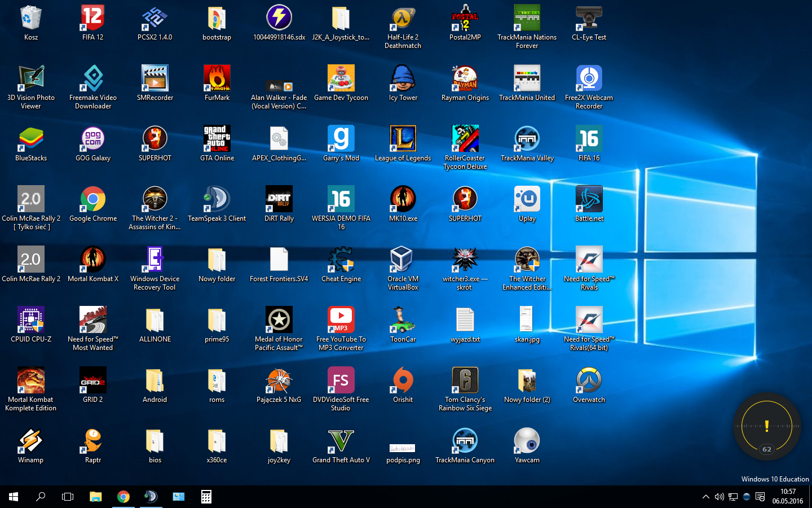Launch Tom Clancy's Rainbow Six Siege
Image resolution: width=812 pixels, height=508 pixels.
465,380
